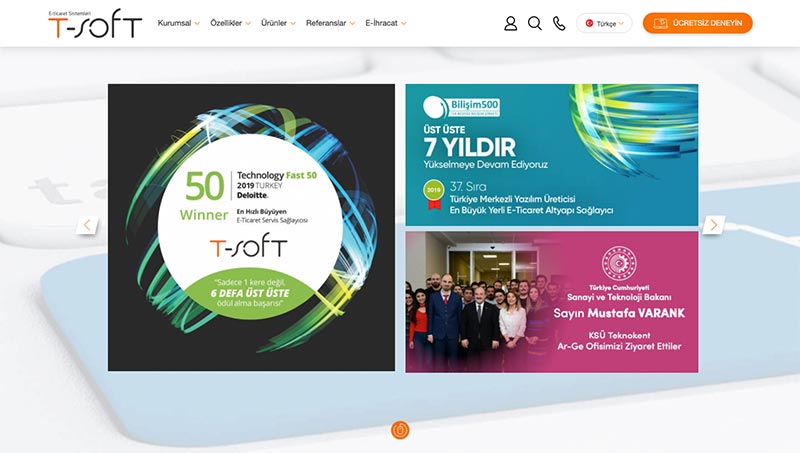Show previous slide with left arrow
Image resolution: width=800 pixels, height=453 pixels.
point(87,225)
